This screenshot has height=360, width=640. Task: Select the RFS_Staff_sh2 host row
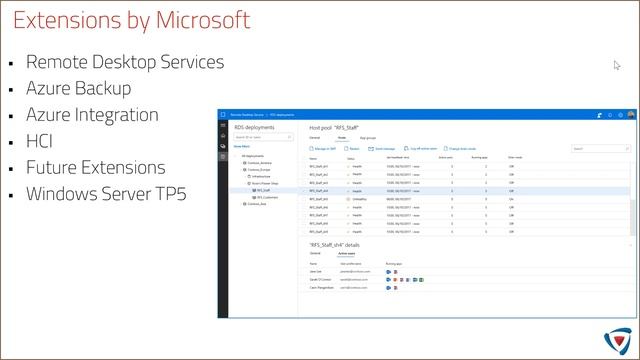[465, 175]
